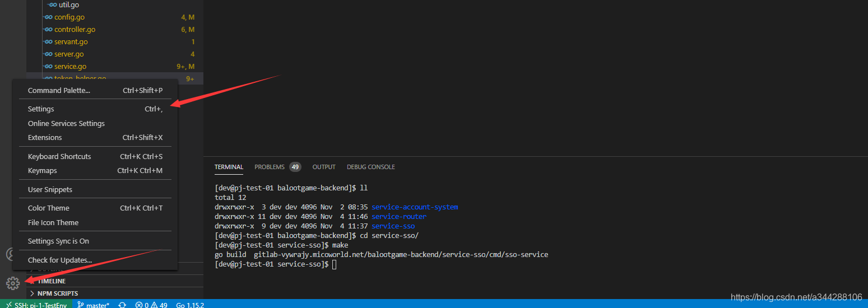Open errors and warnings count in status bar

(151, 305)
